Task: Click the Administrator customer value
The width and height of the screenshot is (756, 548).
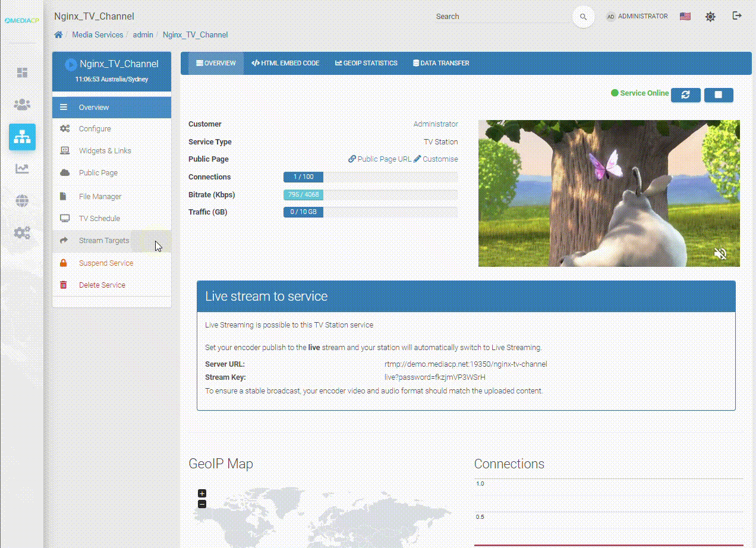Action: [436, 124]
